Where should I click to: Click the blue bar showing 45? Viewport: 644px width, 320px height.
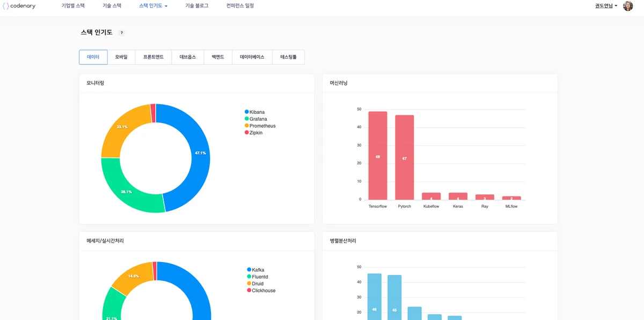[394, 297]
